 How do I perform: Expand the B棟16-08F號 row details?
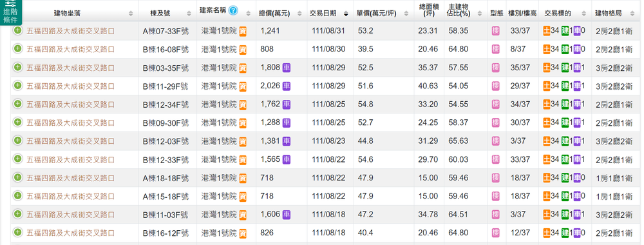pyautogui.click(x=17, y=48)
